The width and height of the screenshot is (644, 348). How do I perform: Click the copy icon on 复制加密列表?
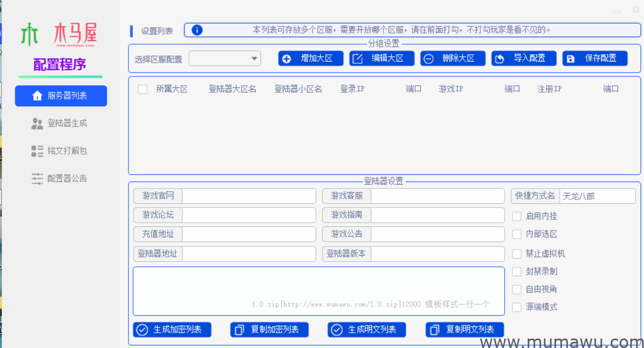[239, 330]
